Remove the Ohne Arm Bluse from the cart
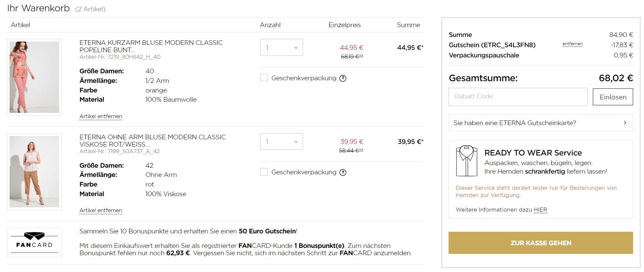The image size is (644, 272). tap(101, 210)
